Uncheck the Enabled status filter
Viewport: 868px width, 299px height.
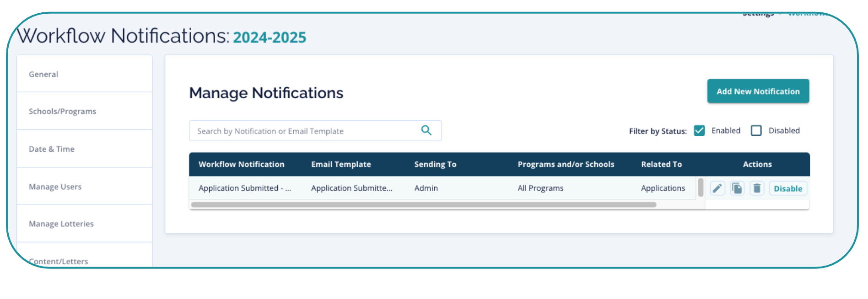pos(699,131)
